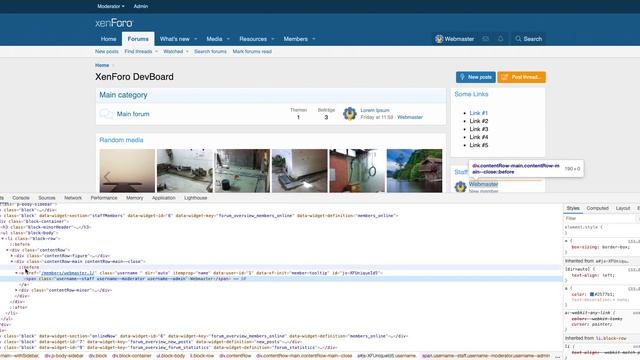Select the Computed pane tab
The height and width of the screenshot is (360, 640).
tap(597, 208)
